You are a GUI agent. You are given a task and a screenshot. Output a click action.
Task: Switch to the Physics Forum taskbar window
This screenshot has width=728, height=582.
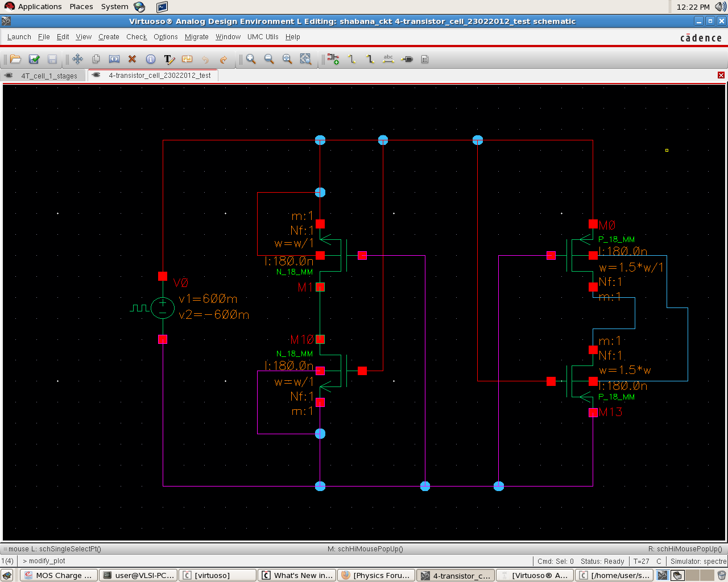tap(376, 575)
